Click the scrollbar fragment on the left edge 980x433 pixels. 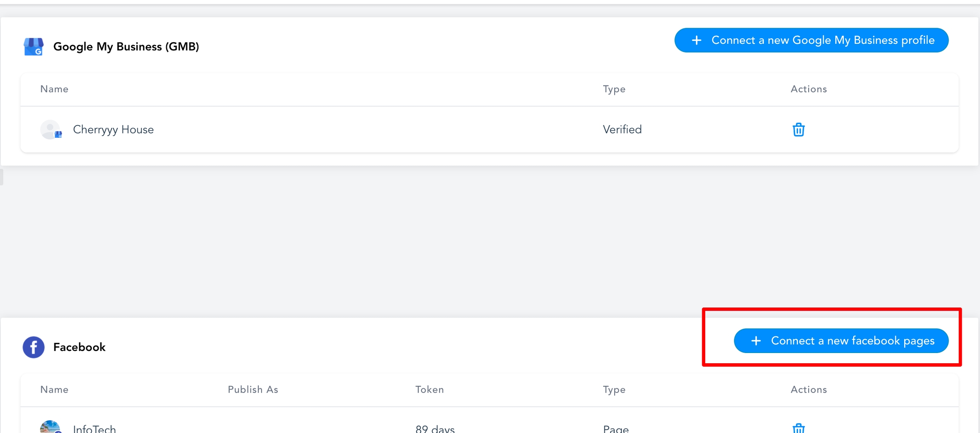coord(1,177)
